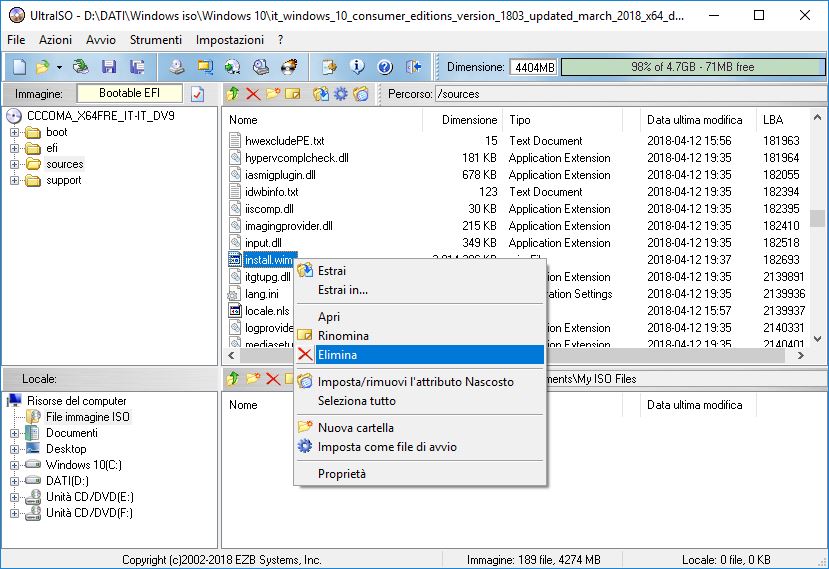The width and height of the screenshot is (829, 569).
Task: Open the File menu
Action: [16, 40]
